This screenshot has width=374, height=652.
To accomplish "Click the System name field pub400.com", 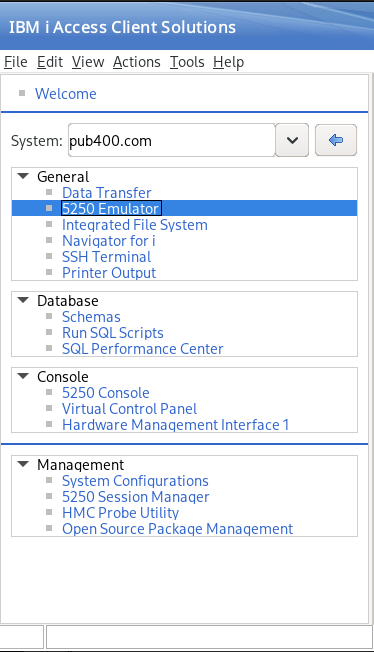I will coord(171,141).
